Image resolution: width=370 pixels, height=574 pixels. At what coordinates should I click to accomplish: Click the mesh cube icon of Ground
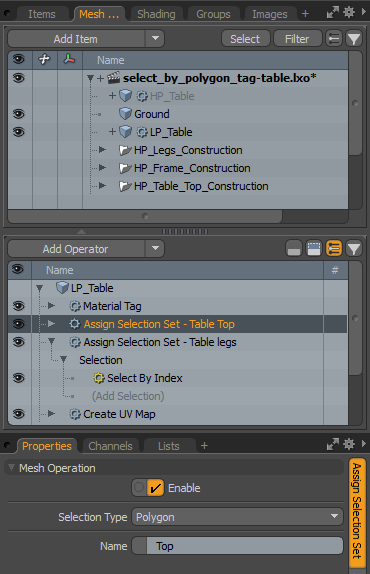point(126,114)
